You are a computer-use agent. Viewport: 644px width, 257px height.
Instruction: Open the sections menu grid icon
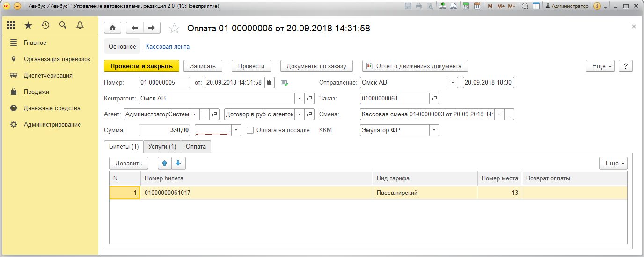11,25
